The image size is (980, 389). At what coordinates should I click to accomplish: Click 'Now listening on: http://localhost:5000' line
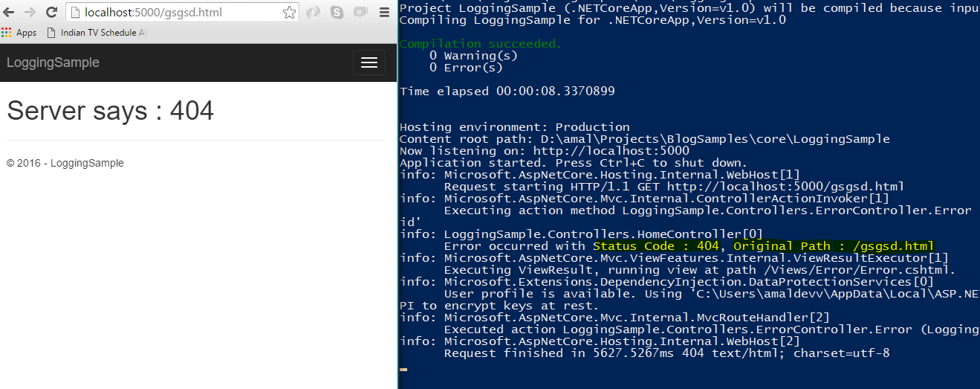coord(544,151)
